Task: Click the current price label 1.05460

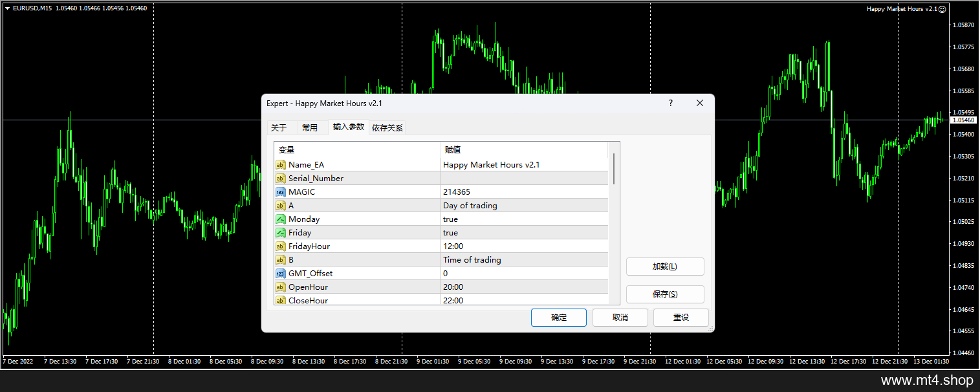Action: click(x=964, y=120)
